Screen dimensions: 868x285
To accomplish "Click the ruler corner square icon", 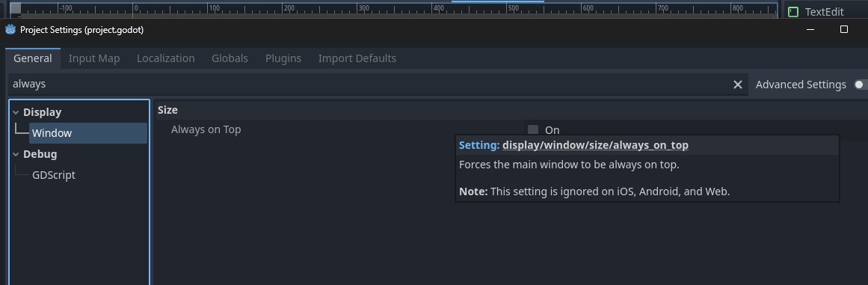I will point(16,7).
